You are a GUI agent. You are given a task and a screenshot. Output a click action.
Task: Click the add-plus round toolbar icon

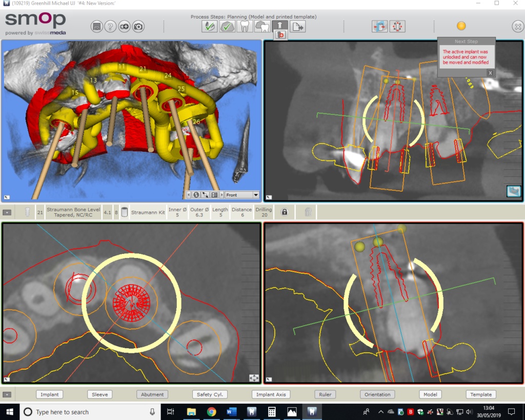coord(124,27)
